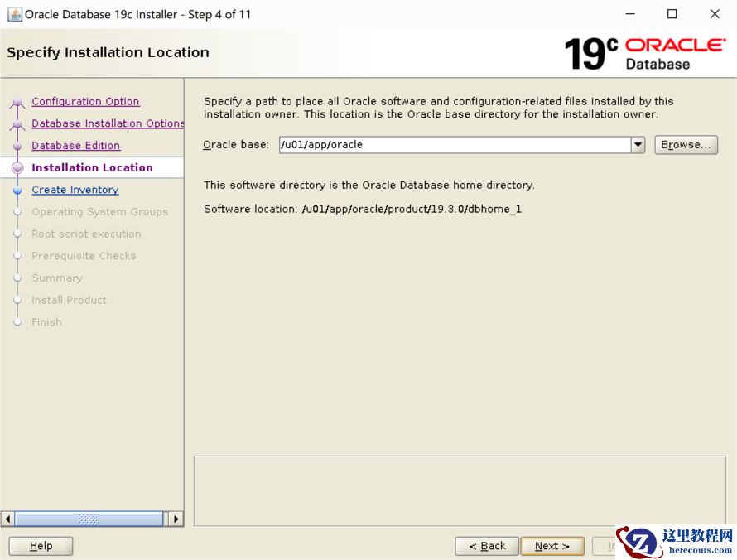Click the Browse... button
The width and height of the screenshot is (737, 560).
point(686,145)
